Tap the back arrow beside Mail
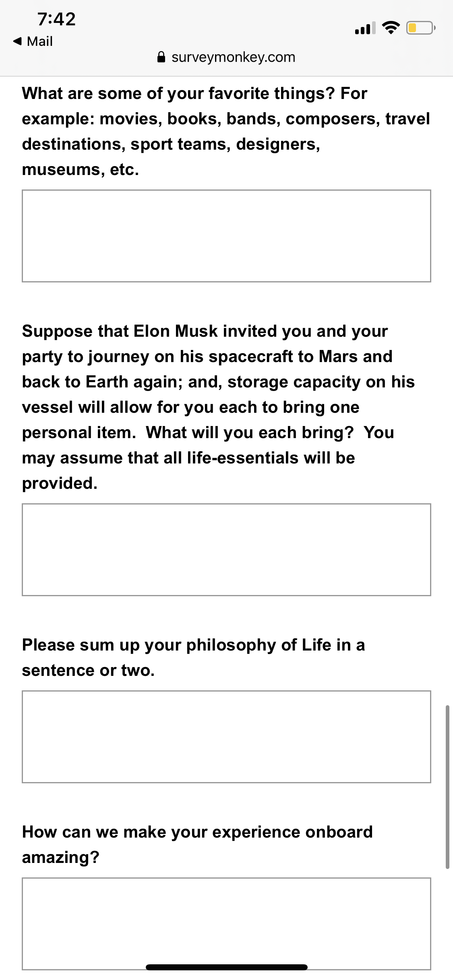 pyautogui.click(x=17, y=41)
